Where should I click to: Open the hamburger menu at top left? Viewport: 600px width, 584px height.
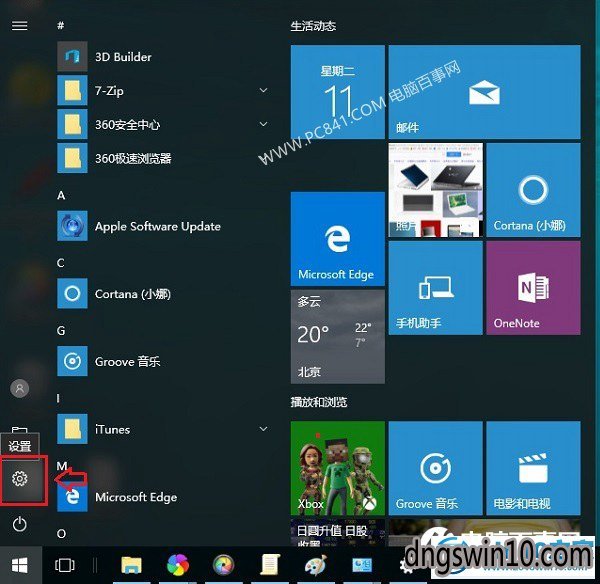pos(20,26)
